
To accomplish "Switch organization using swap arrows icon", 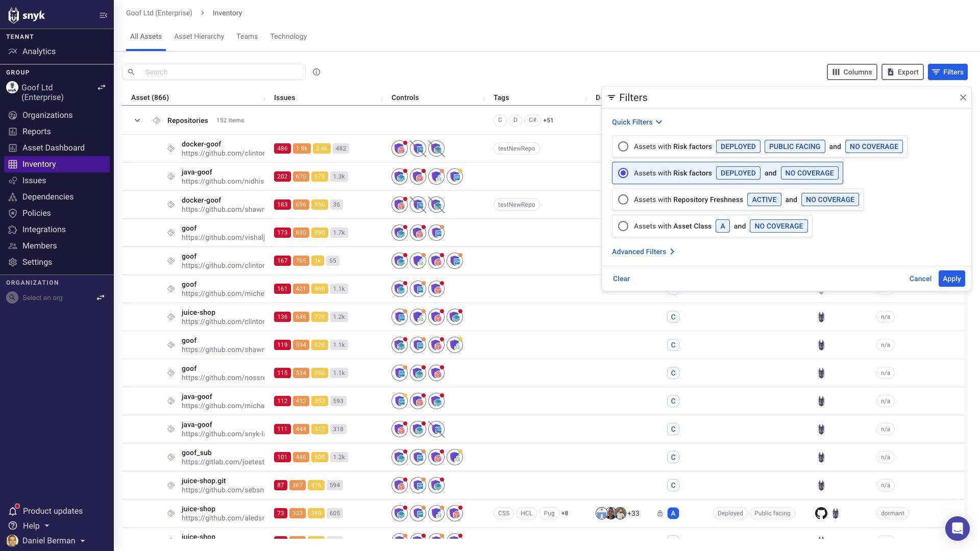I will (x=101, y=297).
